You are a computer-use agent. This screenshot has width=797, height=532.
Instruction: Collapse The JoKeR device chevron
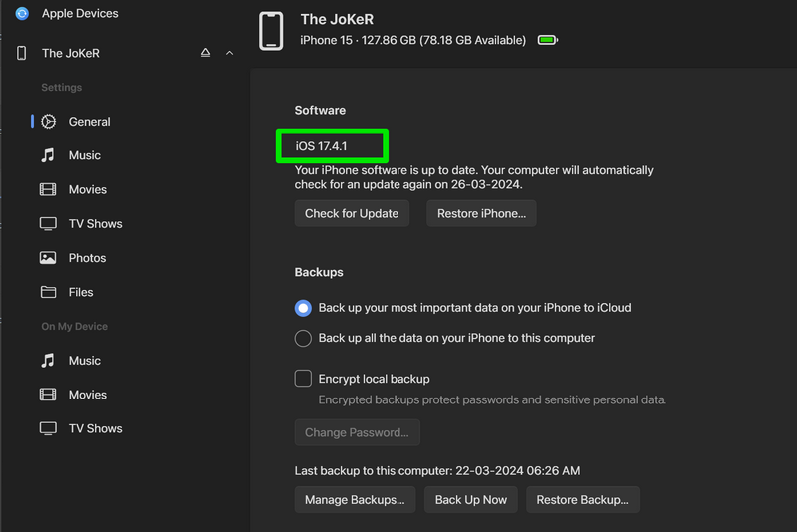click(230, 53)
